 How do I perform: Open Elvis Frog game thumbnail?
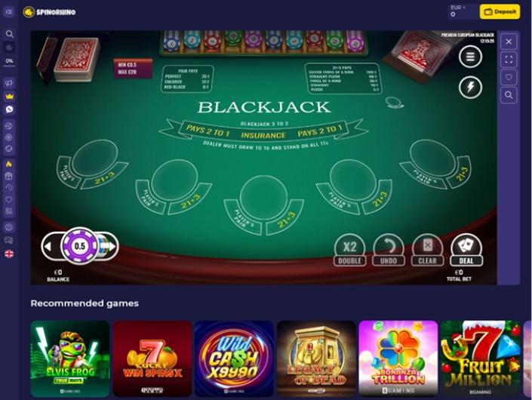pos(70,358)
